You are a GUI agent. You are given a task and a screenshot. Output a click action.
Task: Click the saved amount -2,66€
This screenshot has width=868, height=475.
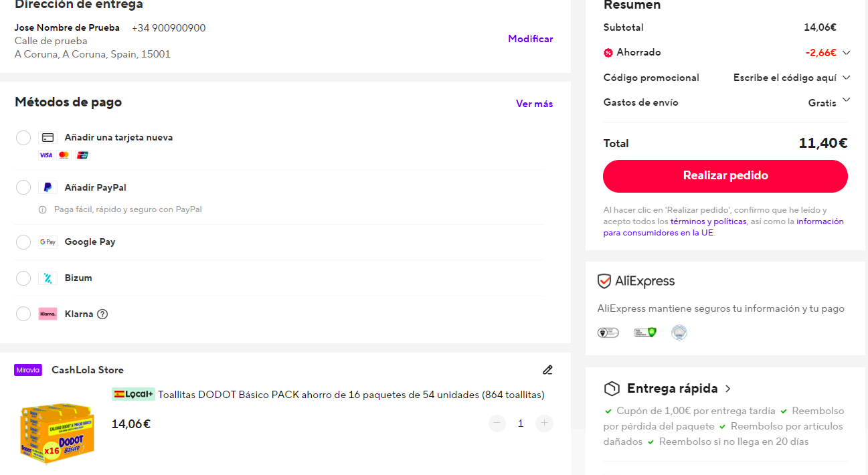click(x=820, y=52)
